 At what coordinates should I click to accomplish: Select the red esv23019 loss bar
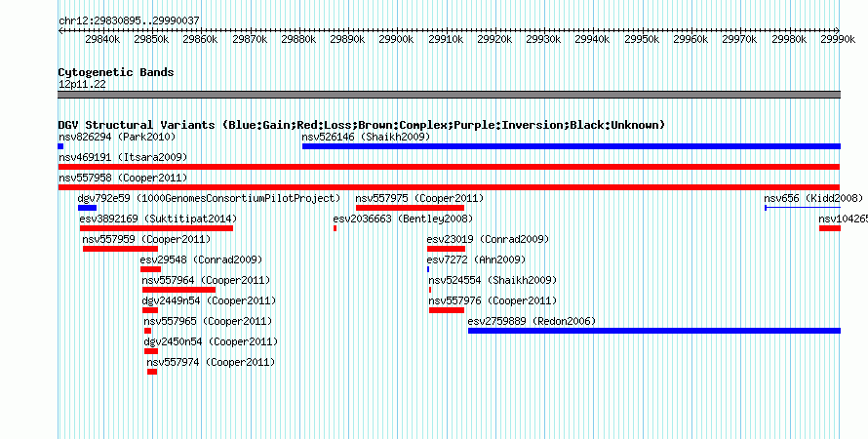[446, 249]
